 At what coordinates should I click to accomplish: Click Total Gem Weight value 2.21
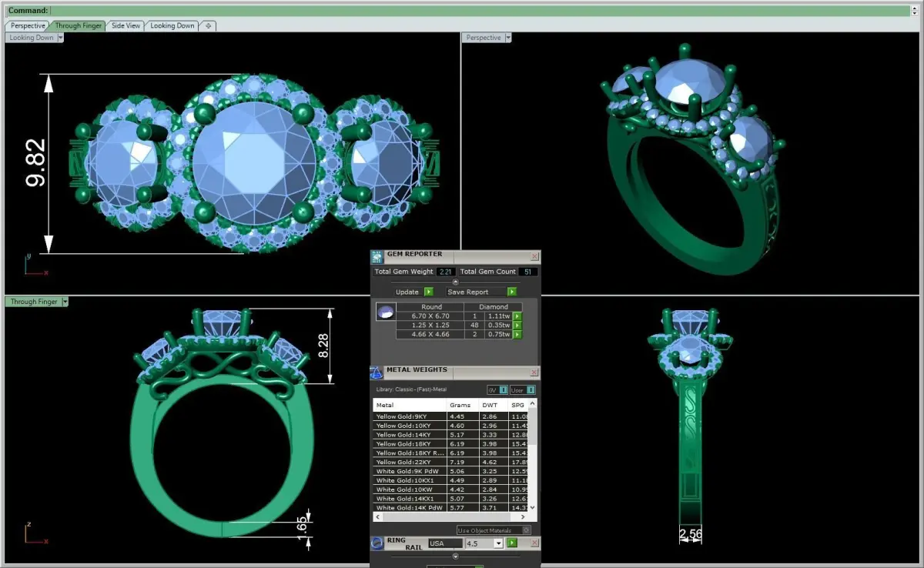pos(445,272)
